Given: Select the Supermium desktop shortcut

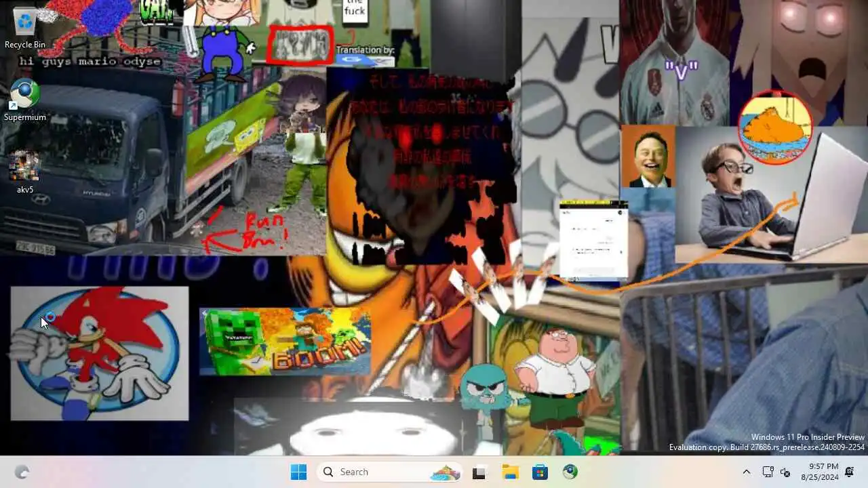Looking at the screenshot, I should [25, 101].
